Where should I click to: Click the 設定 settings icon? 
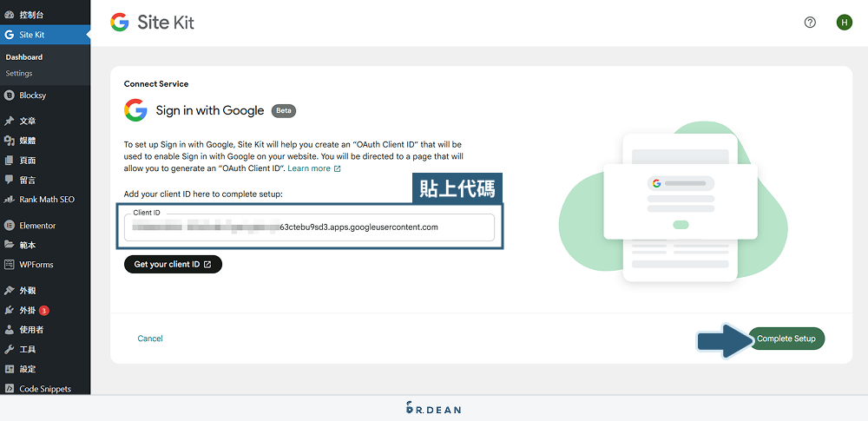(x=9, y=369)
